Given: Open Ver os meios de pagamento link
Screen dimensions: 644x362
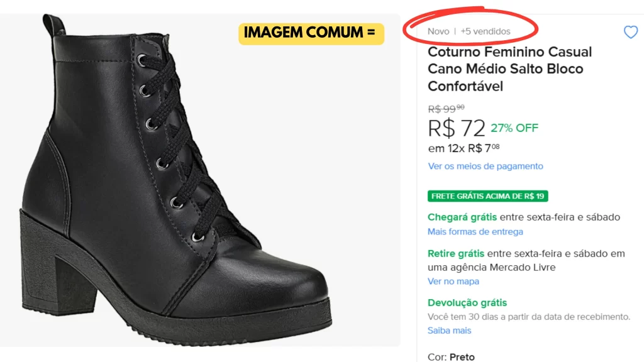Looking at the screenshot, I should tap(486, 167).
